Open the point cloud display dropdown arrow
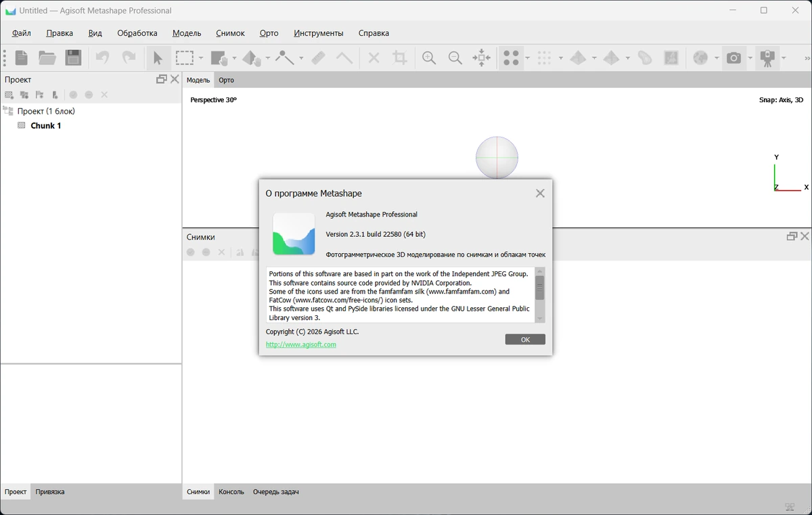 (561, 58)
